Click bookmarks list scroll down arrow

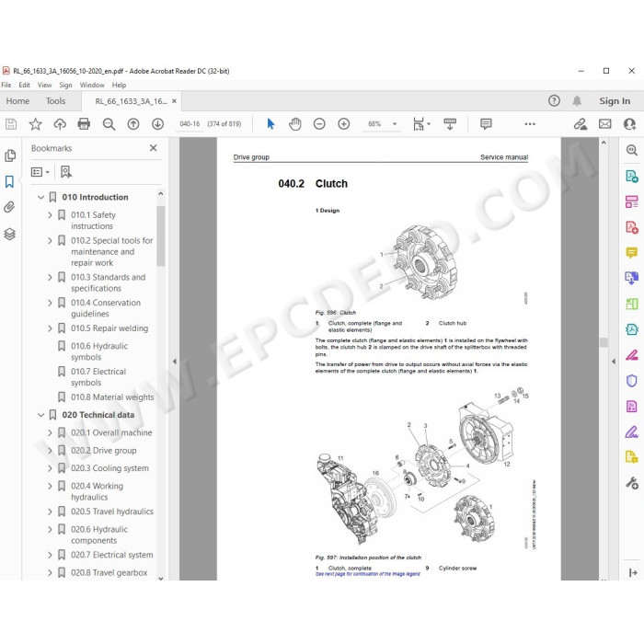click(x=161, y=578)
